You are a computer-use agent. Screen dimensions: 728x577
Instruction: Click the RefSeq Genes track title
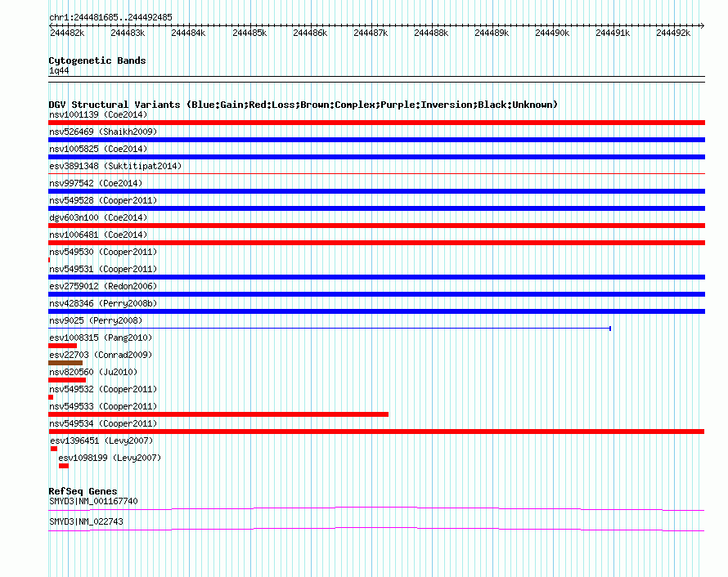click(83, 491)
